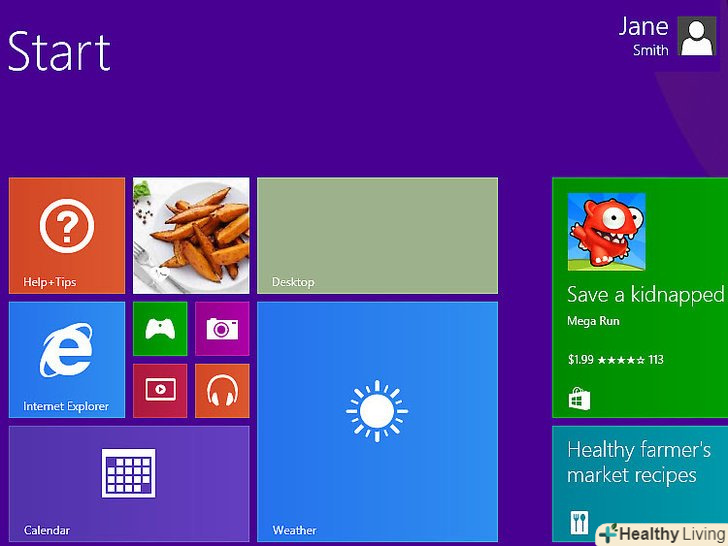Click the Jane Smith user name
Image resolution: width=728 pixels, height=546 pixels.
tap(644, 36)
